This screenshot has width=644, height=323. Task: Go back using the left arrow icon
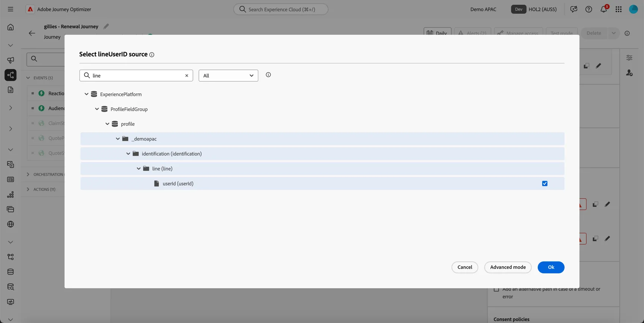tap(32, 33)
